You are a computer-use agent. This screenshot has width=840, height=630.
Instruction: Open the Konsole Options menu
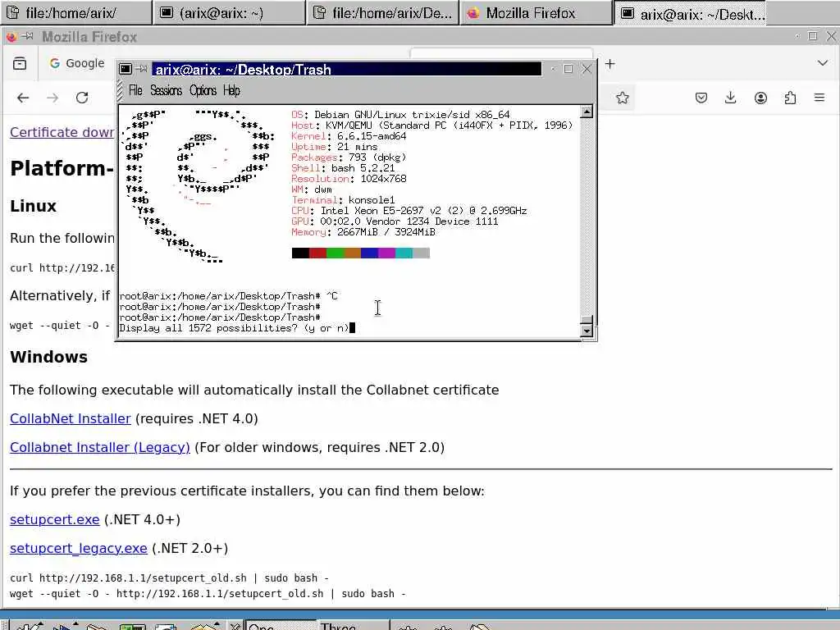click(203, 90)
